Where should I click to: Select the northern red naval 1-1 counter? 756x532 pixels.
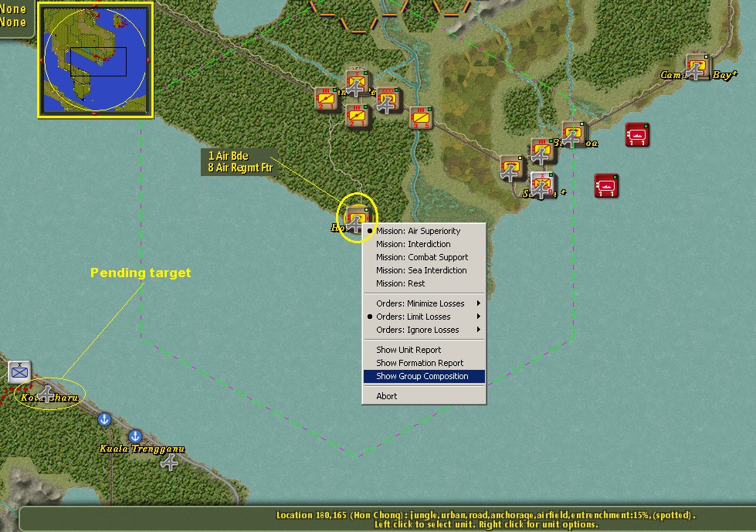pos(637,134)
